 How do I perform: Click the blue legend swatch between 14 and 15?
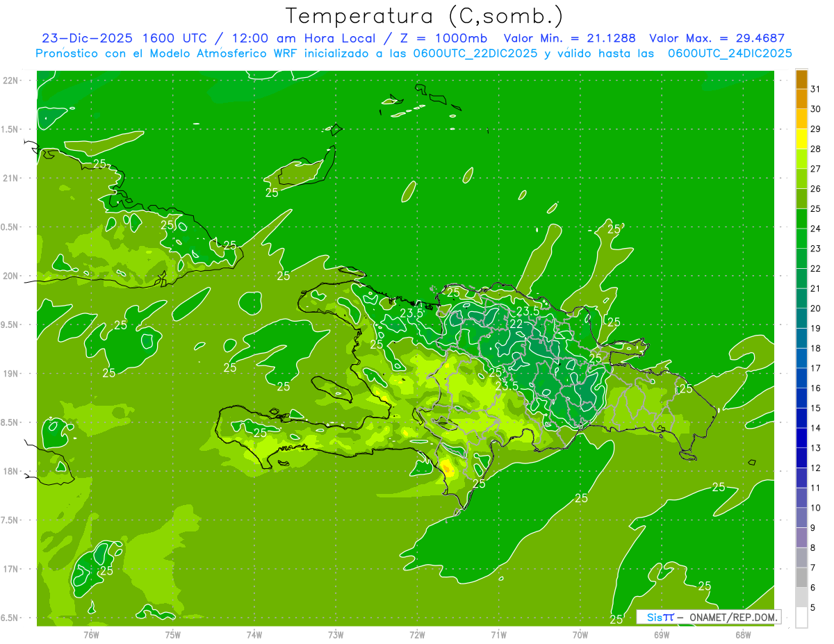801,418
